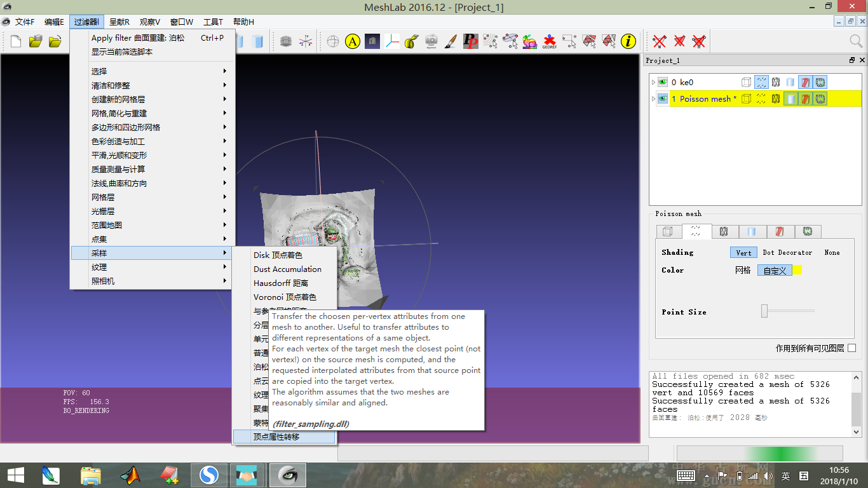This screenshot has width=868, height=488.
Task: Click the Open Project folder icon
Action: pos(36,41)
